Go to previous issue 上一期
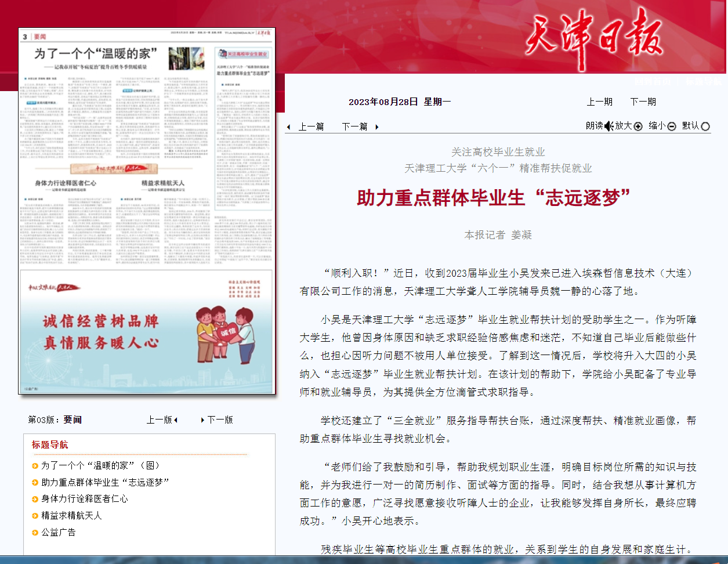The height and width of the screenshot is (564, 728). click(599, 102)
